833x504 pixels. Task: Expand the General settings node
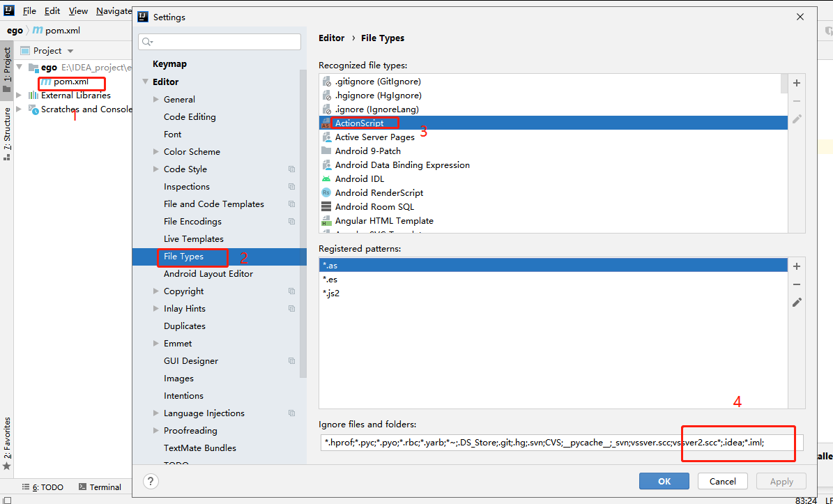tap(155, 99)
